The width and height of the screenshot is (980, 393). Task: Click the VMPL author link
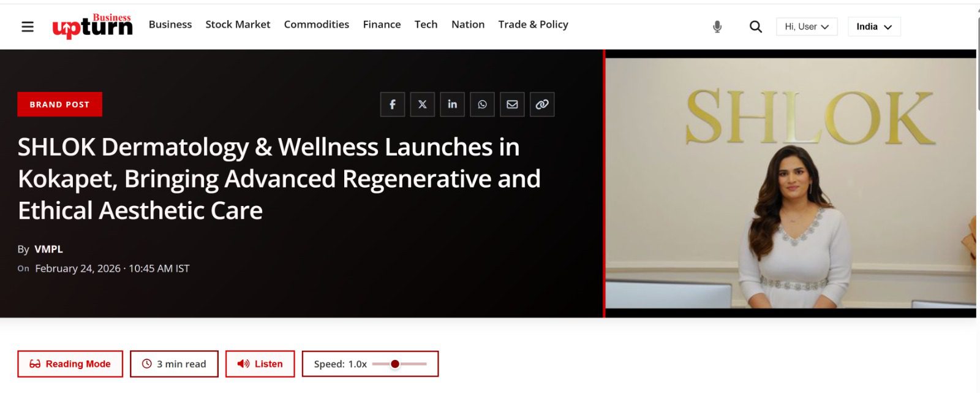[x=48, y=249]
